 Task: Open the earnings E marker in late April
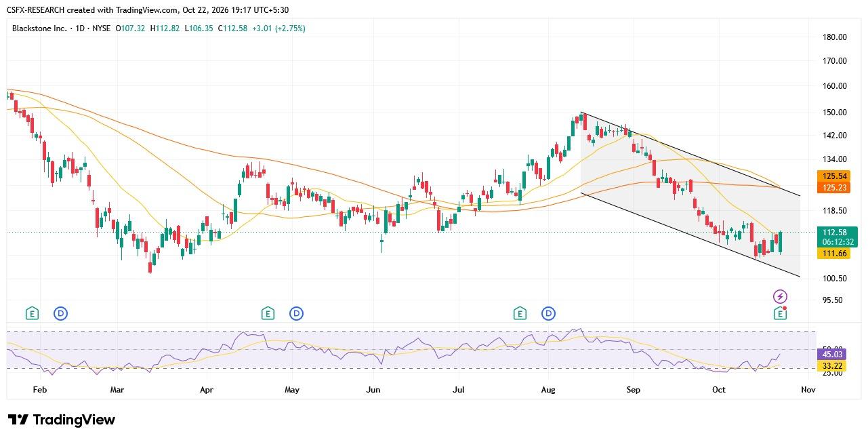click(268, 313)
